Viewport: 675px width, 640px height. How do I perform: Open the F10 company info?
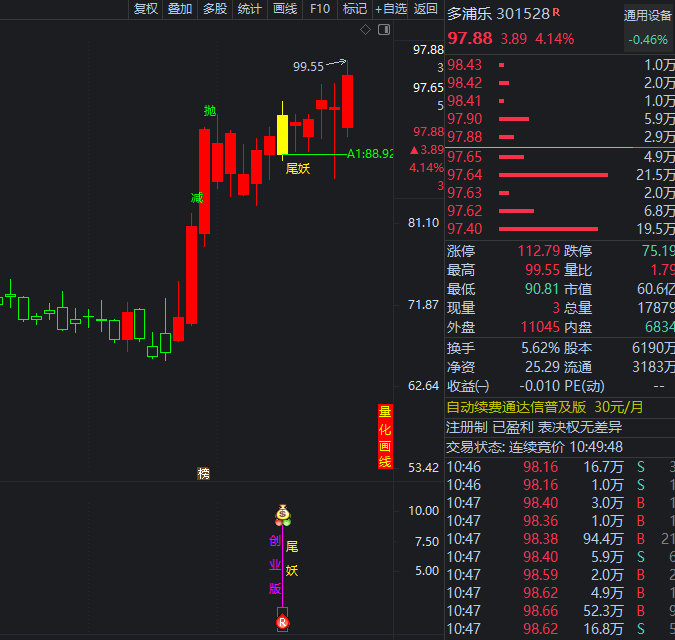click(320, 9)
